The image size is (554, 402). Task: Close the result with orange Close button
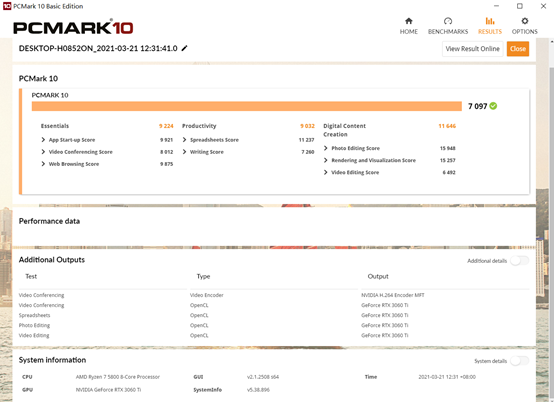coord(518,49)
